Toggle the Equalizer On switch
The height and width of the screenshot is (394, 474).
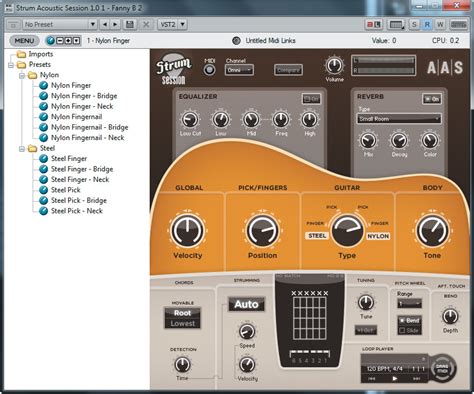pyautogui.click(x=311, y=99)
